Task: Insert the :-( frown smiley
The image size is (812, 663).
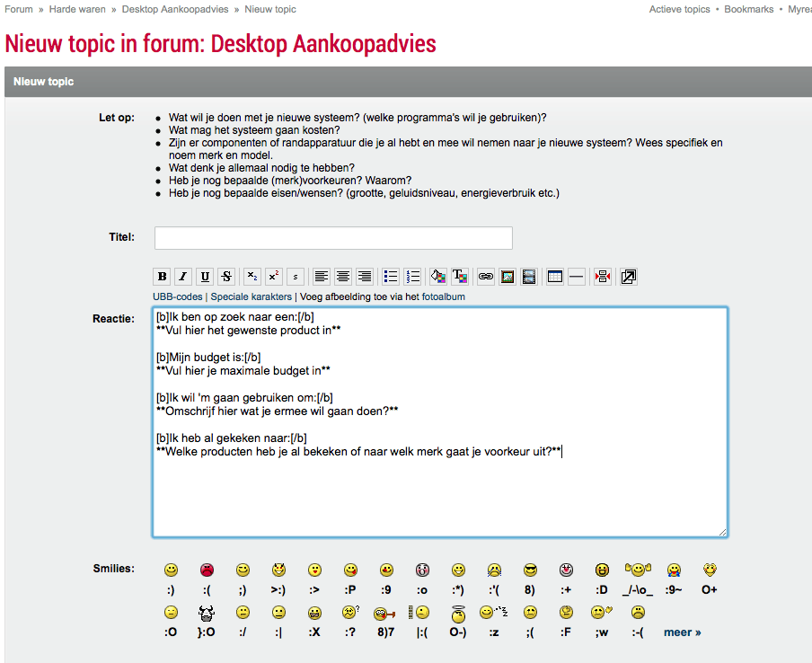Action: click(638, 612)
